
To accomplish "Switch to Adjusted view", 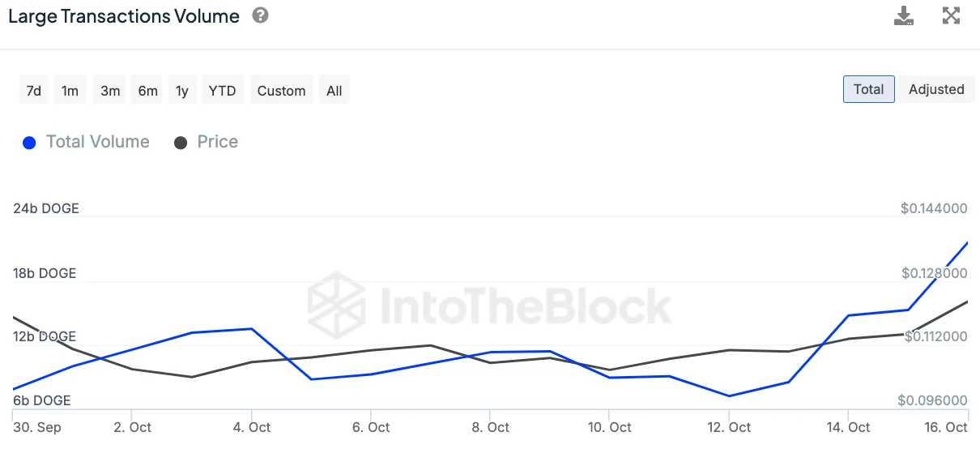I will [936, 89].
